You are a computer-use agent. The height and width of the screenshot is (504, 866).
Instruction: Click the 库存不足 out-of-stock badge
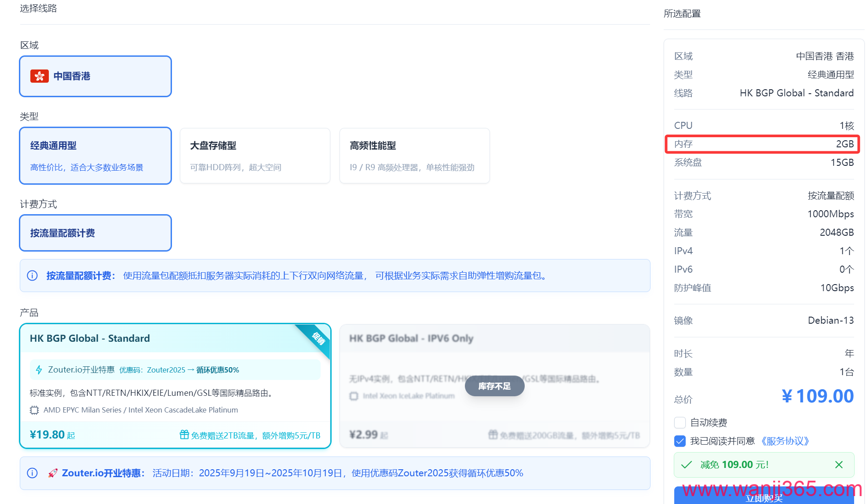pyautogui.click(x=494, y=386)
